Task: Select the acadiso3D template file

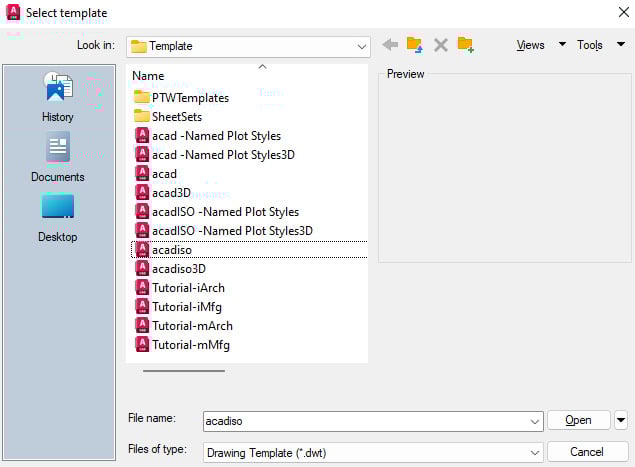Action: (x=179, y=269)
